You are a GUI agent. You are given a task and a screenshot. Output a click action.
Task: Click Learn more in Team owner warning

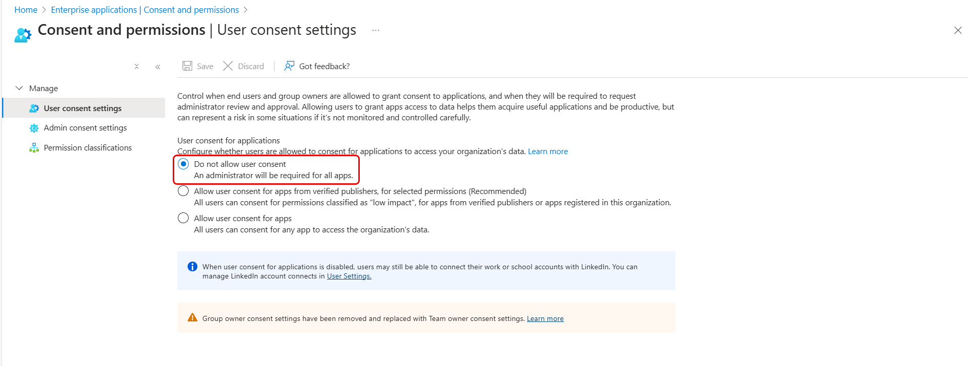tap(545, 318)
